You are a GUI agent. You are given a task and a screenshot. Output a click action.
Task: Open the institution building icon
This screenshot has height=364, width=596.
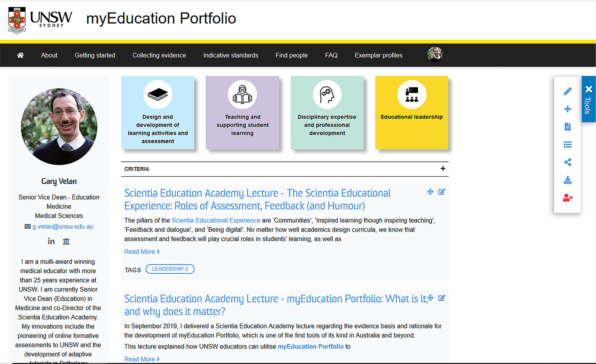66,241
